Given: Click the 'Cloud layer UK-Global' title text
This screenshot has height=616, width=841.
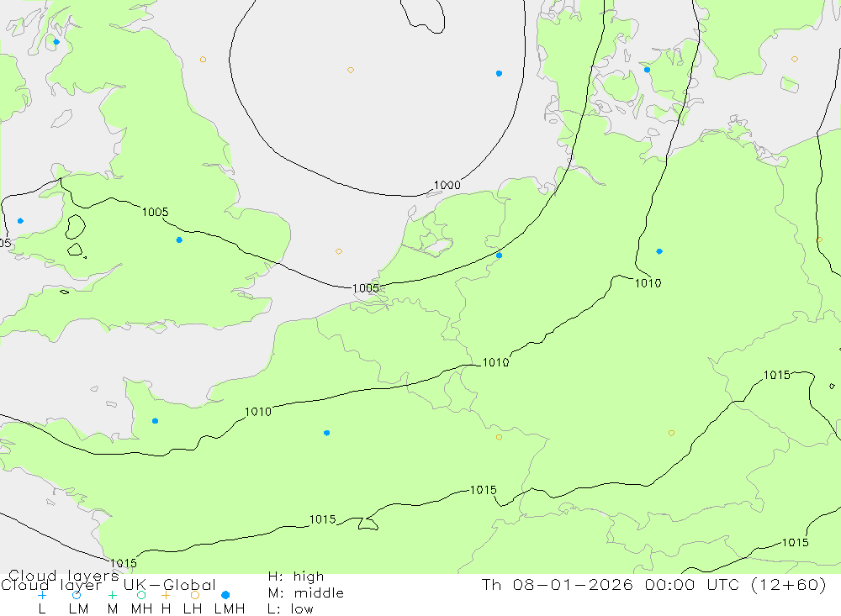Looking at the screenshot, I should click(x=108, y=585).
